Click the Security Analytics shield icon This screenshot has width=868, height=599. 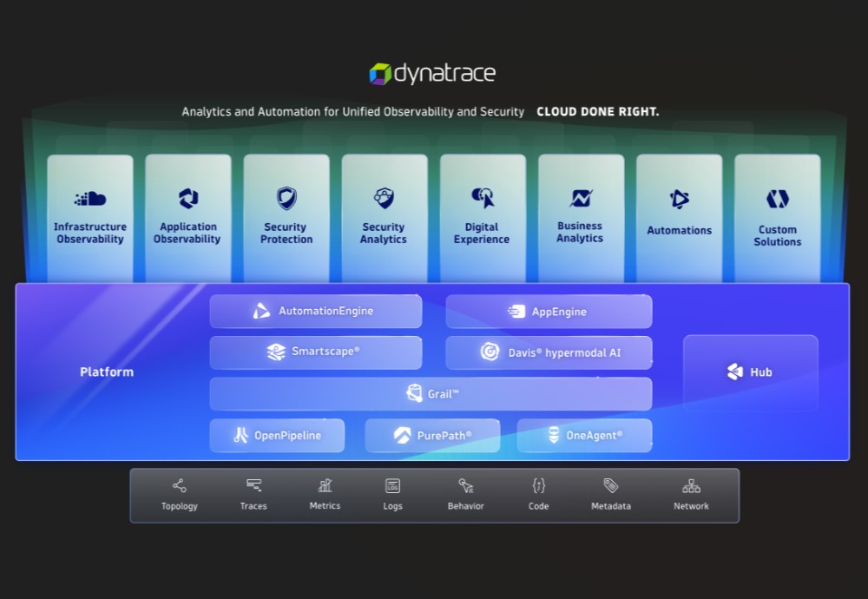(x=385, y=198)
